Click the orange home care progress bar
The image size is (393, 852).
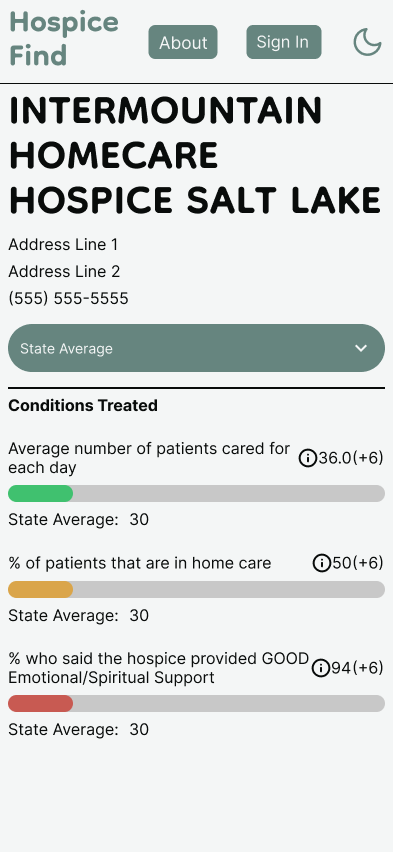[x=196, y=590]
